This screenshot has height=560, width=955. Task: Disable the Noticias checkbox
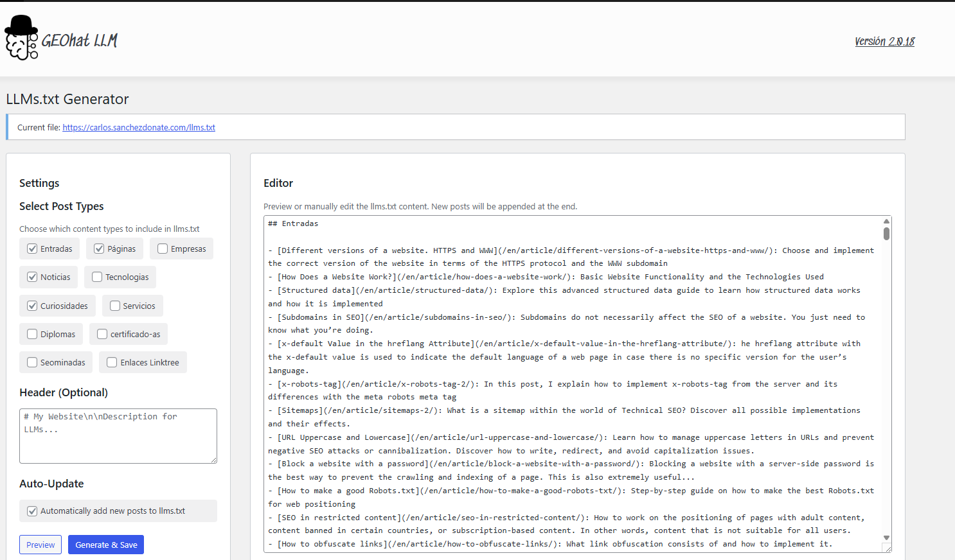31,277
